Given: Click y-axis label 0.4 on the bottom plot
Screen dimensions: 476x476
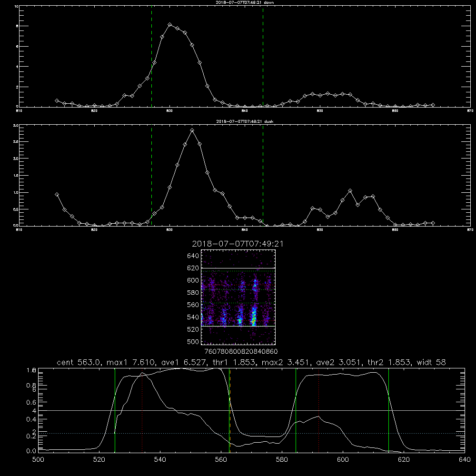Looking at the screenshot, I should click(x=31, y=419).
